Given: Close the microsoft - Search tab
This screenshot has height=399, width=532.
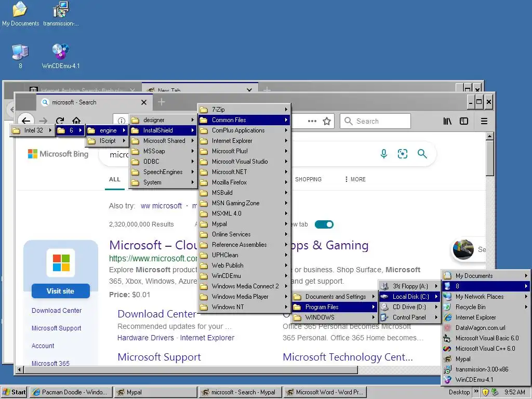Looking at the screenshot, I should point(144,102).
